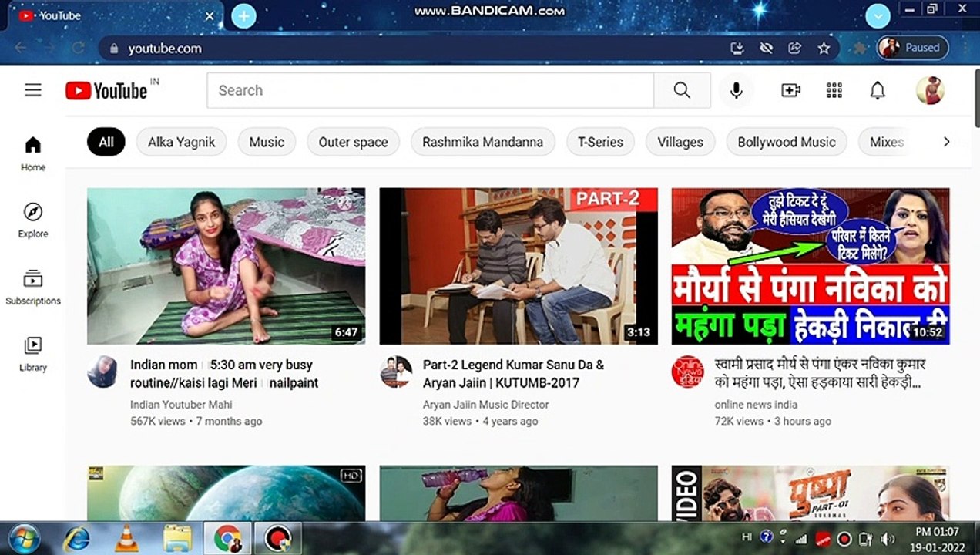This screenshot has height=555, width=980.
Task: Open the notifications bell
Action: [x=878, y=90]
